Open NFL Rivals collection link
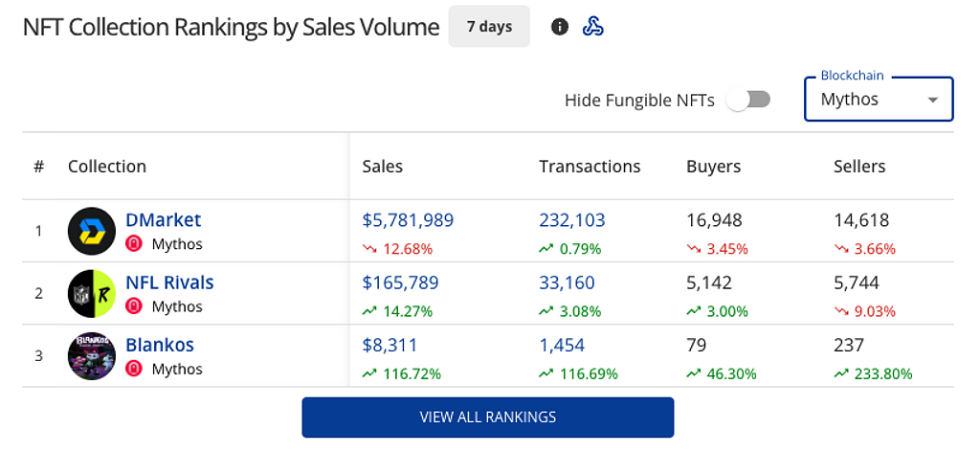 coord(169,282)
